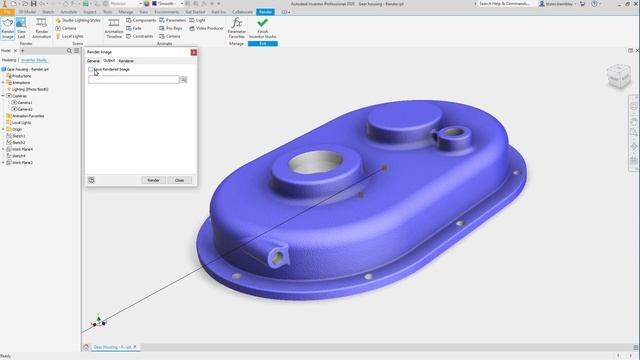
Task: Click the Exit panel label
Action: click(262, 44)
